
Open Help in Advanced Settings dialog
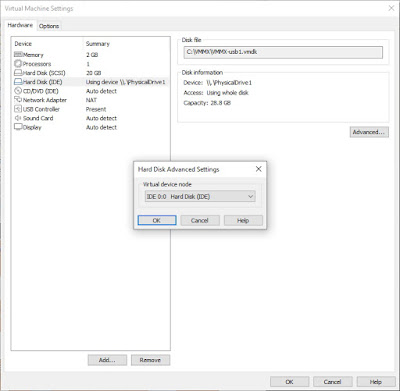coord(243,220)
